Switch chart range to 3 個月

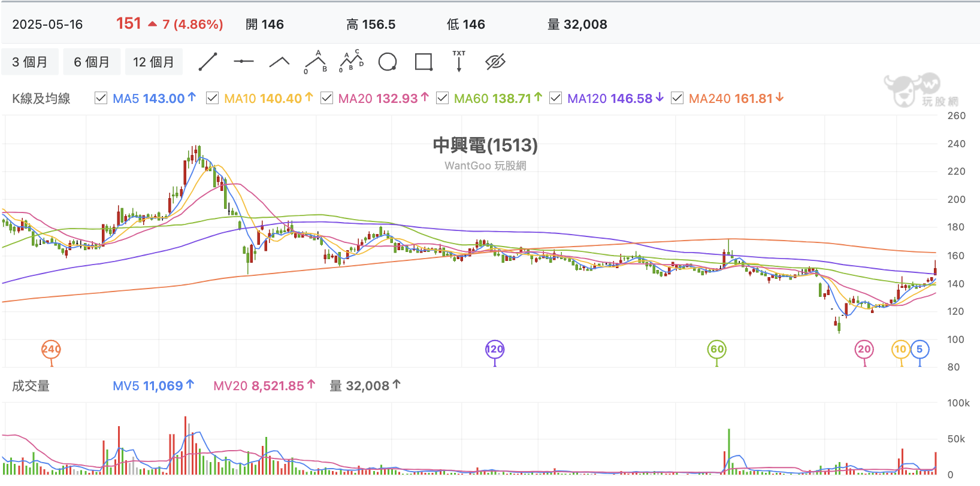[x=30, y=62]
